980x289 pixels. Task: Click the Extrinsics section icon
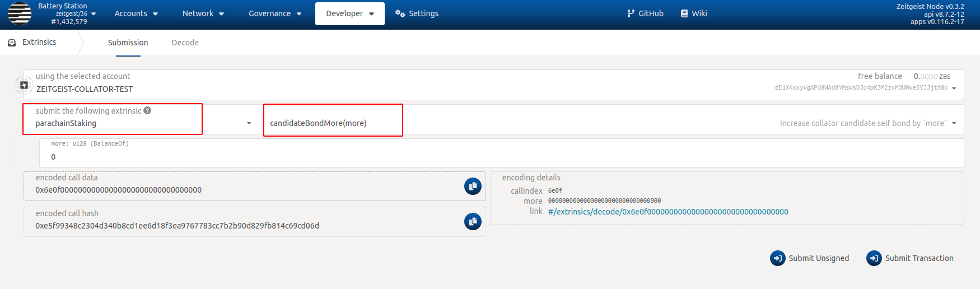coord(12,43)
